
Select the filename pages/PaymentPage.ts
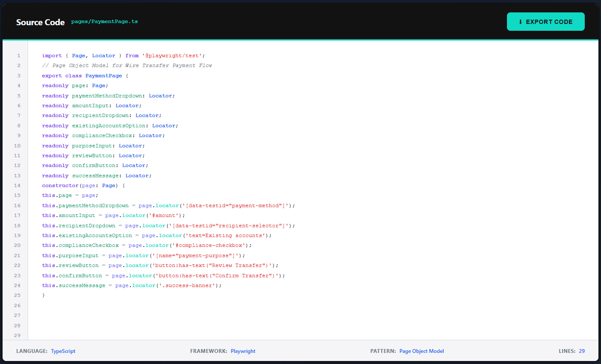pos(104,21)
